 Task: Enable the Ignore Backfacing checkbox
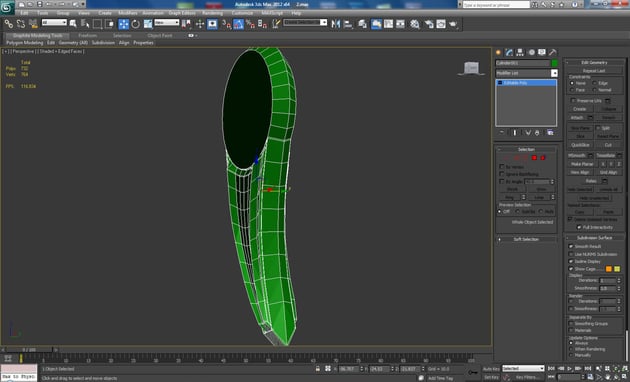point(501,174)
